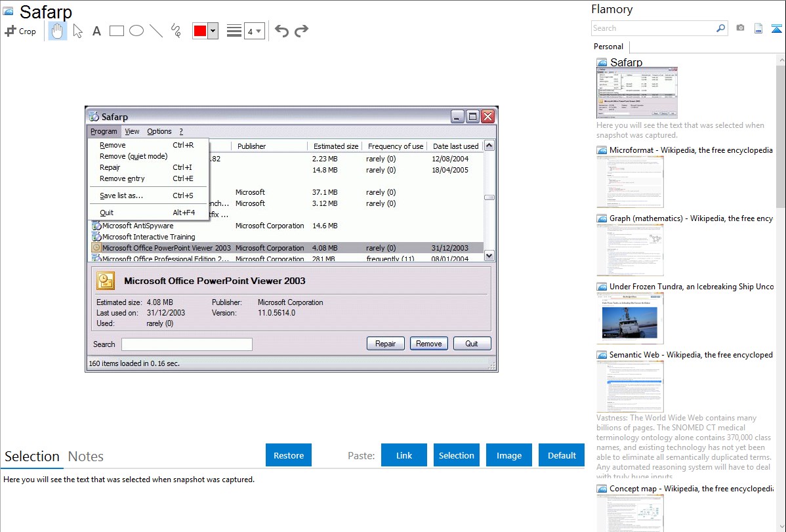Focus the Flamory search field
This screenshot has height=532, width=786.
click(x=653, y=28)
